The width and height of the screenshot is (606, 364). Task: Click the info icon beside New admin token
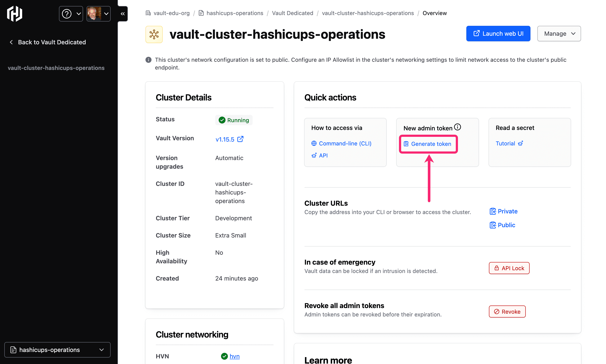pos(457,127)
